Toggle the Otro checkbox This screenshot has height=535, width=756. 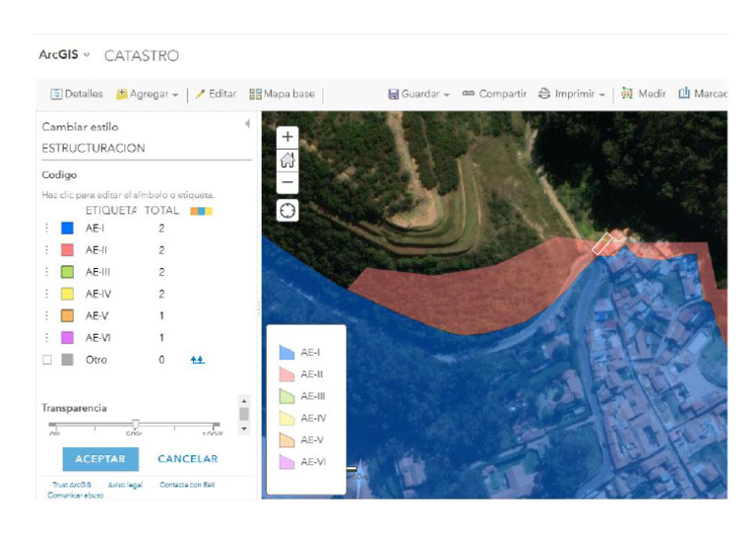(47, 360)
